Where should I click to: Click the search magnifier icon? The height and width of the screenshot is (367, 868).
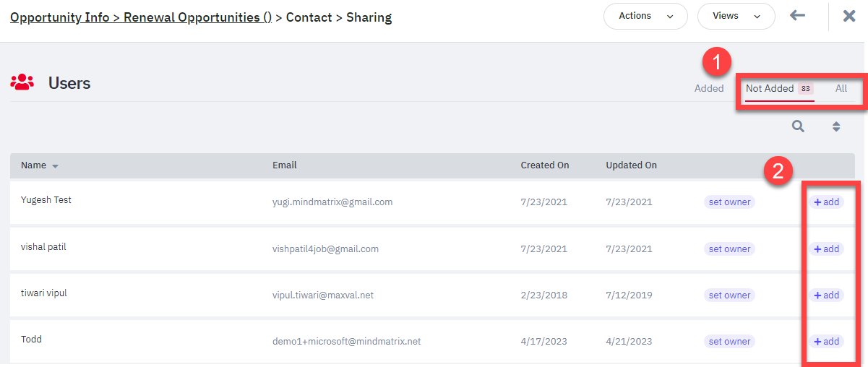point(798,126)
